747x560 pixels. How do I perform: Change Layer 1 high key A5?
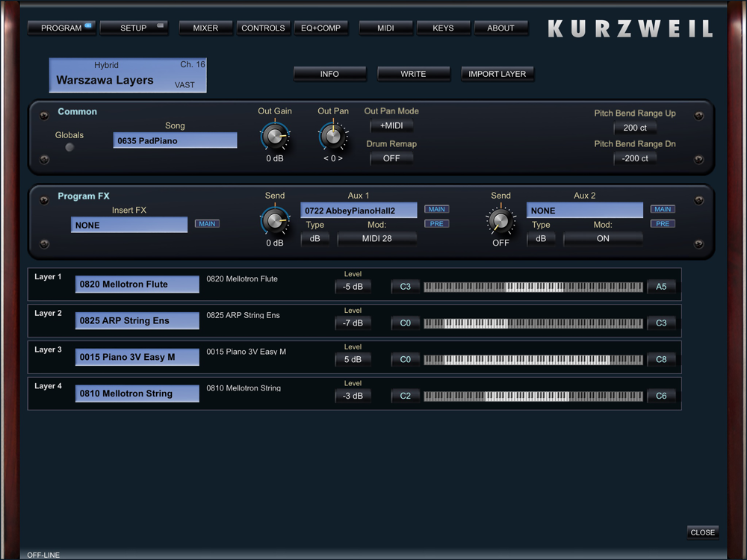pyautogui.click(x=661, y=287)
